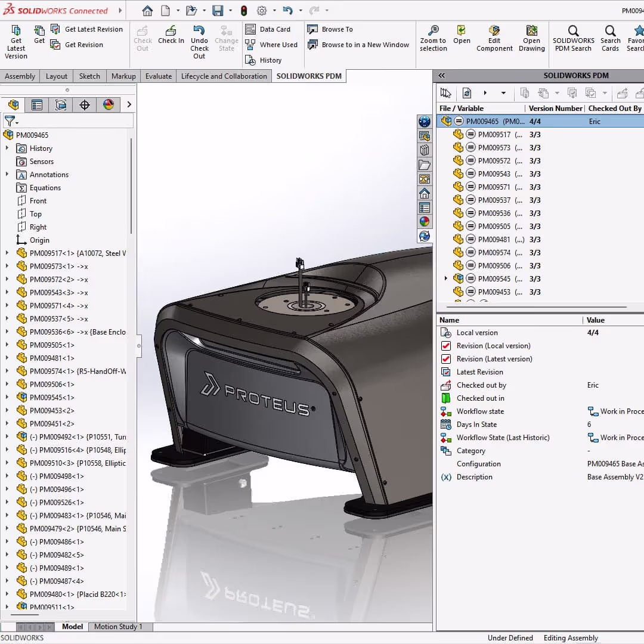Click the File / Variable column header
The image size is (644, 644).
481,109
